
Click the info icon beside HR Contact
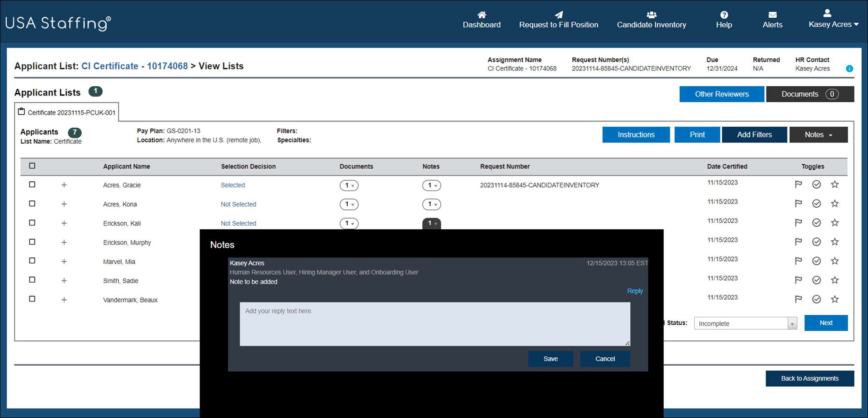point(849,68)
